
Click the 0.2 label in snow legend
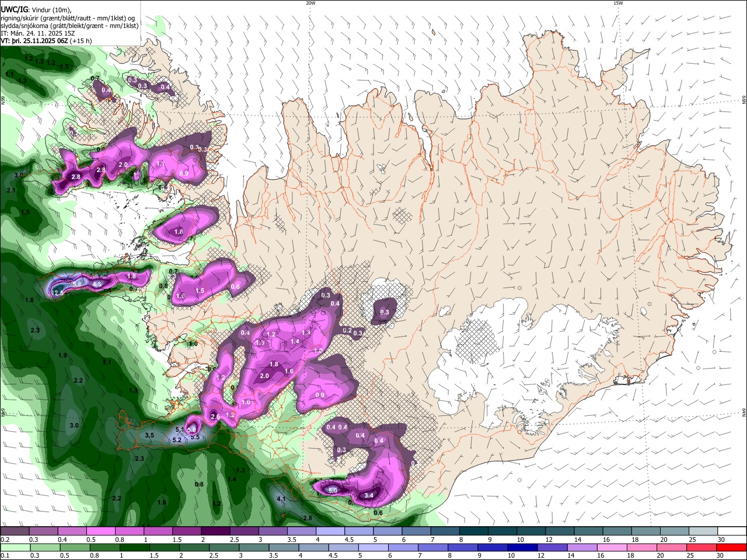[5, 540]
